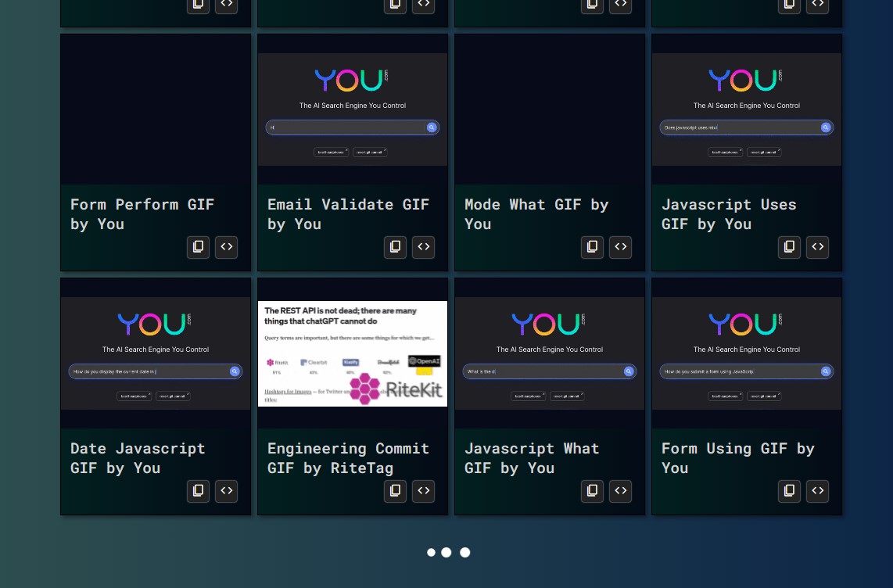Click title 'Javascript Uses GIF by You'
Image resolution: width=893 pixels, height=588 pixels.
729,214
